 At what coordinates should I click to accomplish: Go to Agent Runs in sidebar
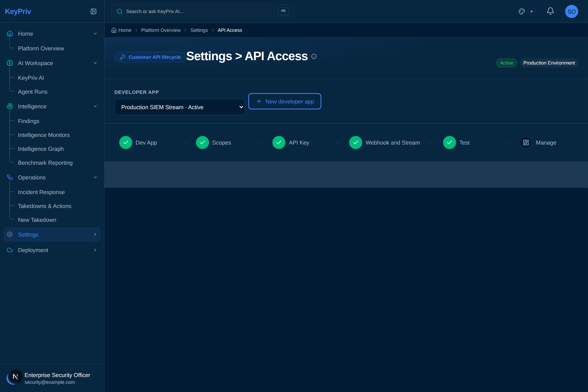pos(33,92)
